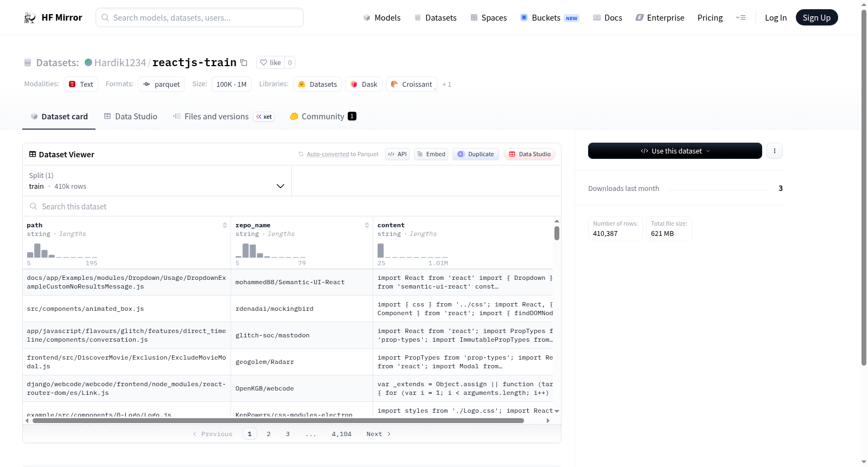Show the +1 more libraries
Screen dimensions: 868x467
point(446,84)
